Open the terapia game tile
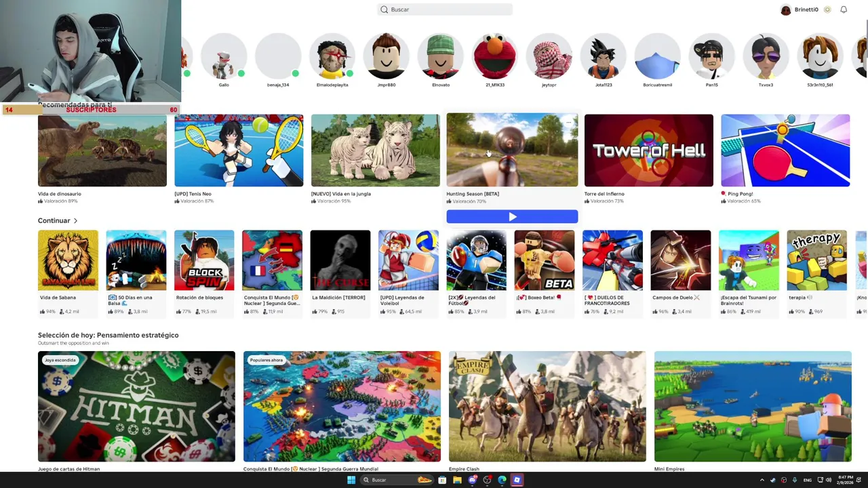 (x=816, y=260)
